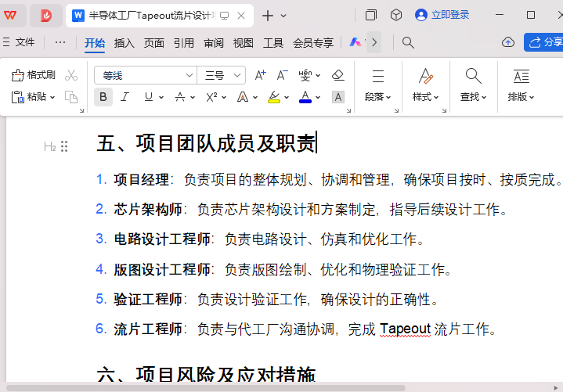Click the word Tapeout in item 6
Image resolution: width=563 pixels, height=392 pixels.
point(405,329)
